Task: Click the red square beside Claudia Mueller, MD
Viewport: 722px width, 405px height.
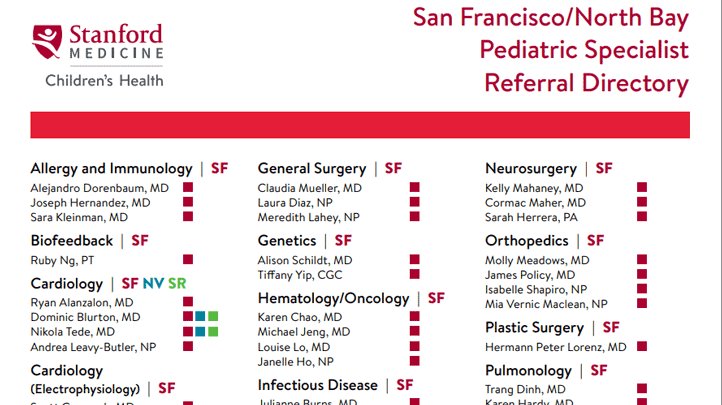Action: (x=414, y=188)
